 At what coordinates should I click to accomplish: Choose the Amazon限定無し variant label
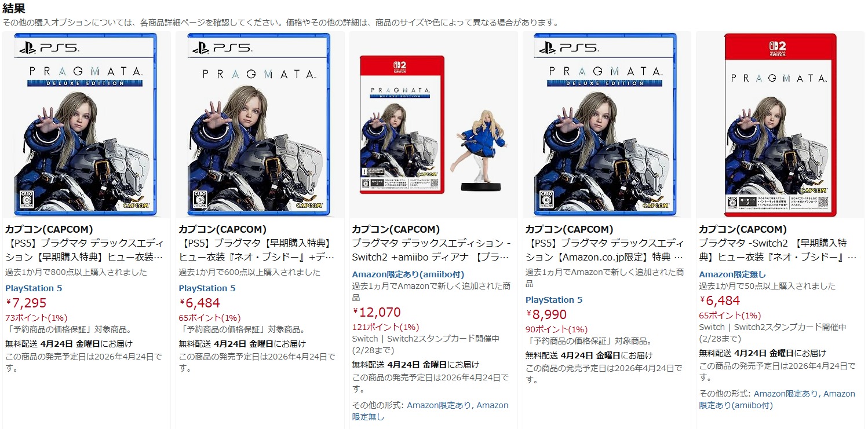[x=732, y=274]
